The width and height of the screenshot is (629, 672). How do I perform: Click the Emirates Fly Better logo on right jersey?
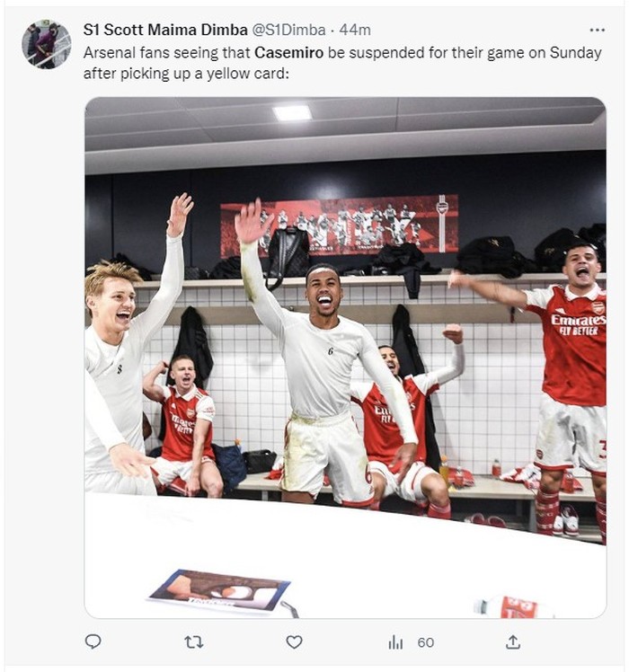[578, 323]
